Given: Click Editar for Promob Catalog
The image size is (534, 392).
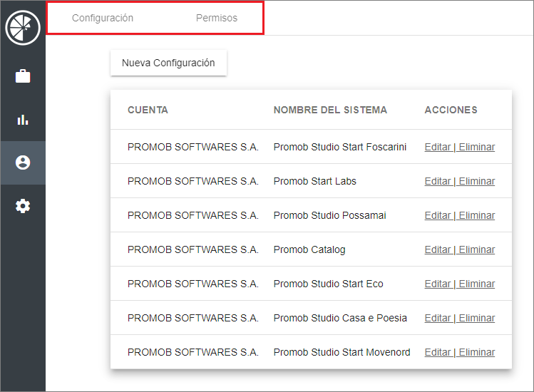Looking at the screenshot, I should tap(437, 250).
